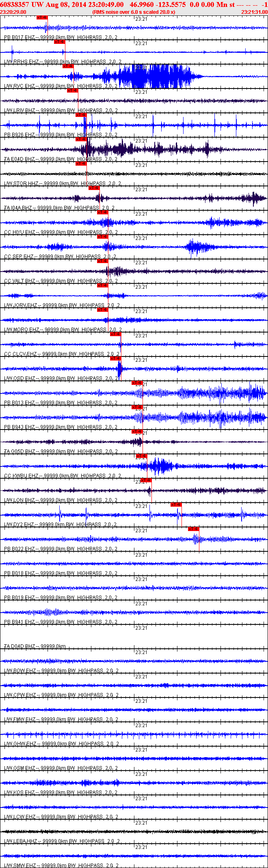Click the PB B013 EHZ station label

coord(61,403)
